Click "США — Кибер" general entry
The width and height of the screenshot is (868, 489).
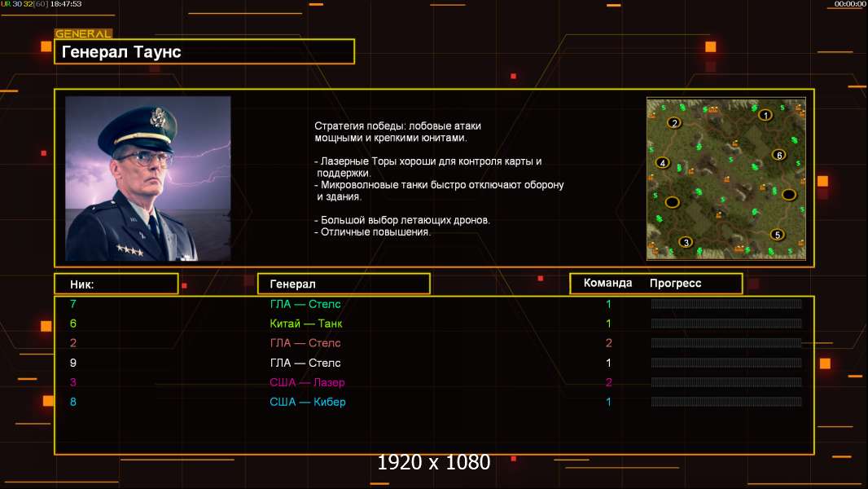click(x=307, y=402)
